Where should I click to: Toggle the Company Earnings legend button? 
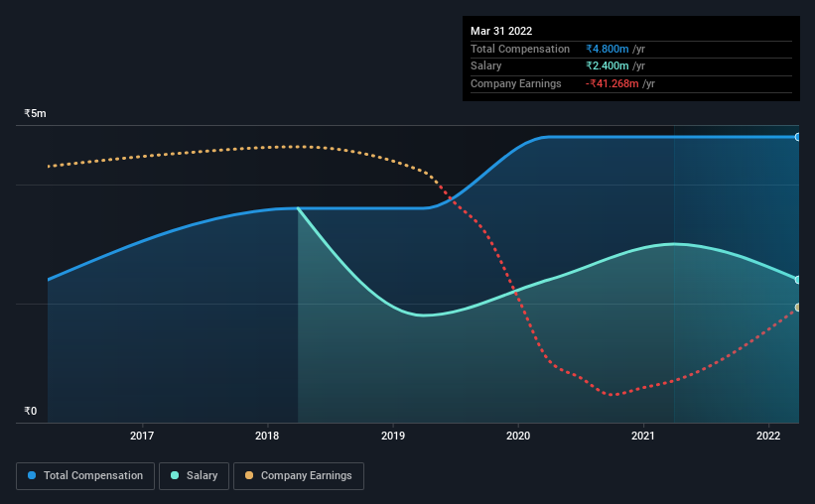[x=299, y=476]
